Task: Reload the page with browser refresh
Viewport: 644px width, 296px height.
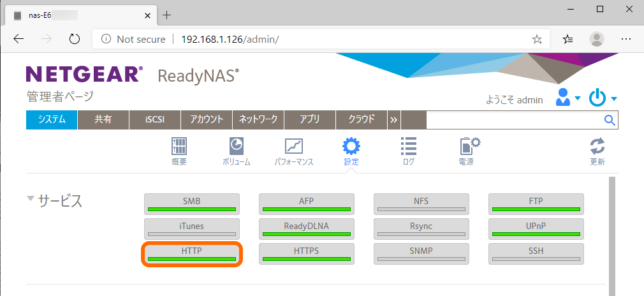Action: click(x=75, y=39)
